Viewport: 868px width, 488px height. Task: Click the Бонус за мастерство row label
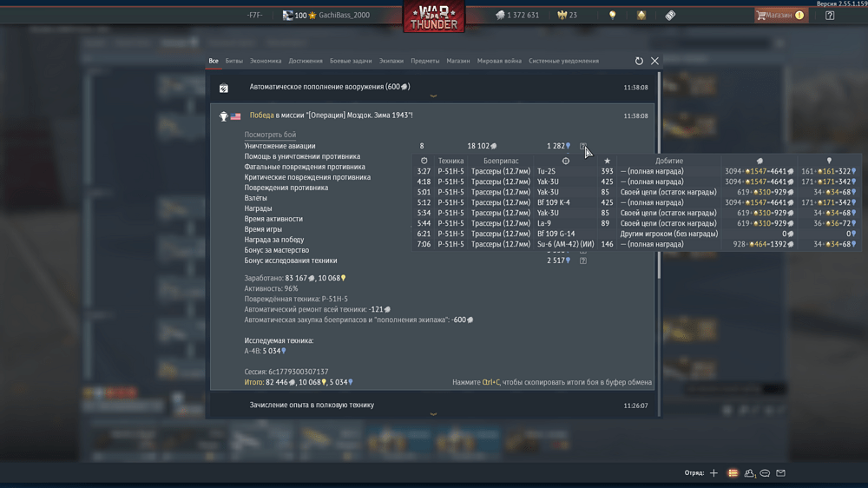277,250
